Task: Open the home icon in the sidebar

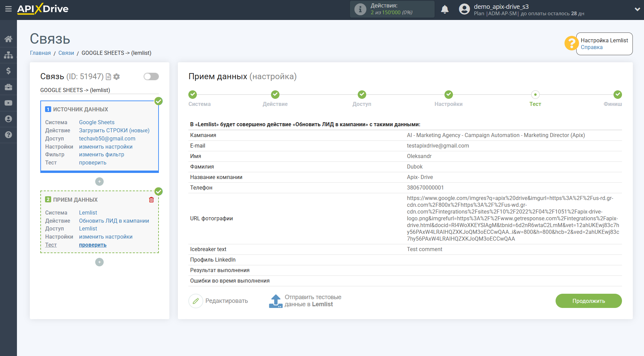Action: coord(8,39)
